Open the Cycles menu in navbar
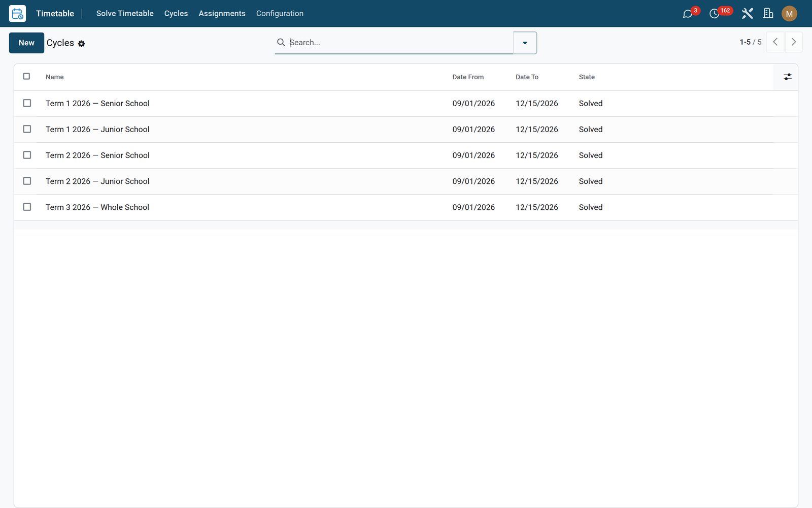The image size is (812, 508). (x=176, y=14)
